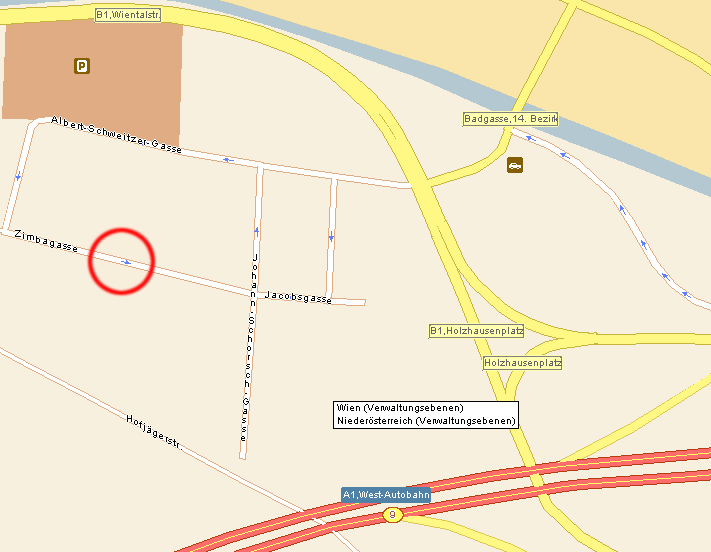
Task: Click the blue arrow on Albert-Schweitzer-Gasse
Action: pyautogui.click(x=229, y=160)
